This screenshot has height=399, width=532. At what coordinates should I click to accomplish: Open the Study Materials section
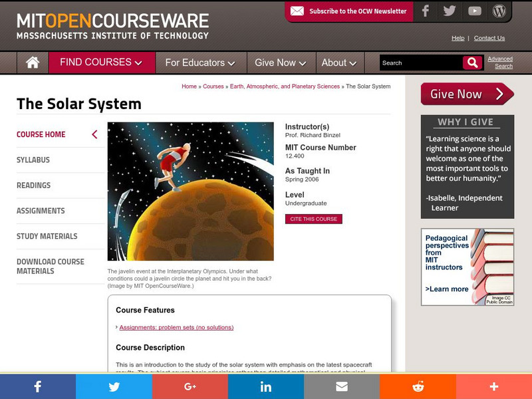47,236
